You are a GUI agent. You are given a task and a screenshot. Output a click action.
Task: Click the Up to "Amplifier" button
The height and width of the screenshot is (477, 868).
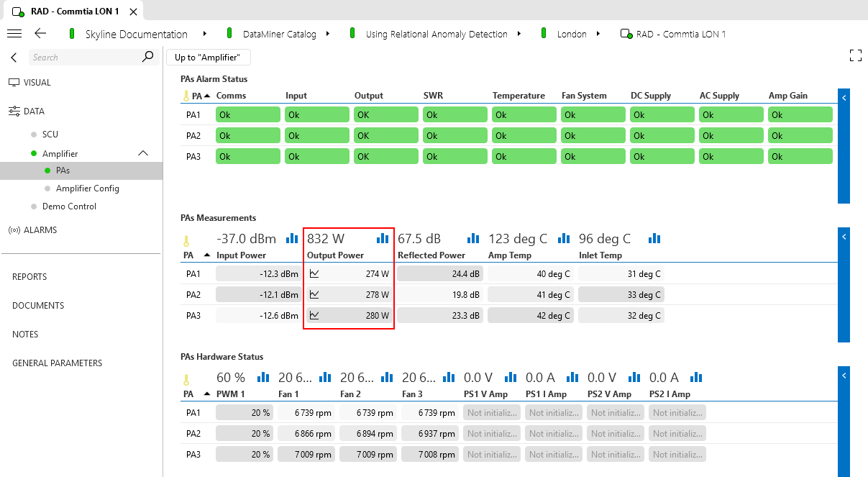pyautogui.click(x=209, y=58)
